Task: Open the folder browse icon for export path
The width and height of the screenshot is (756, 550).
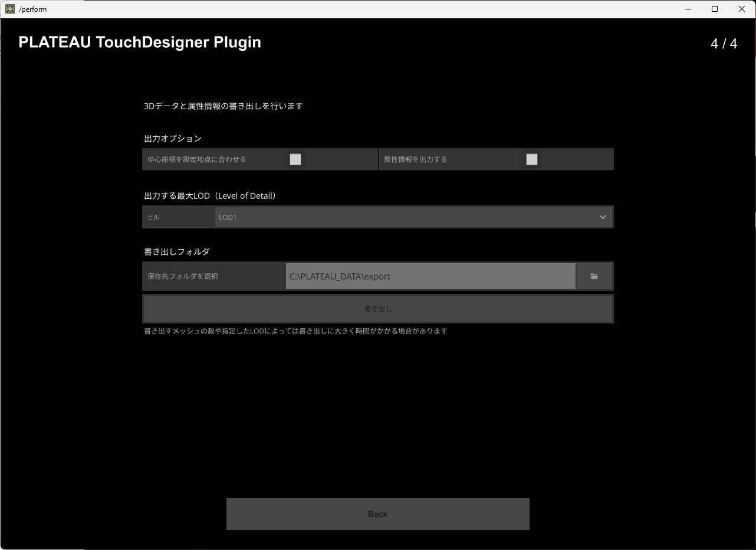Action: pyautogui.click(x=594, y=276)
